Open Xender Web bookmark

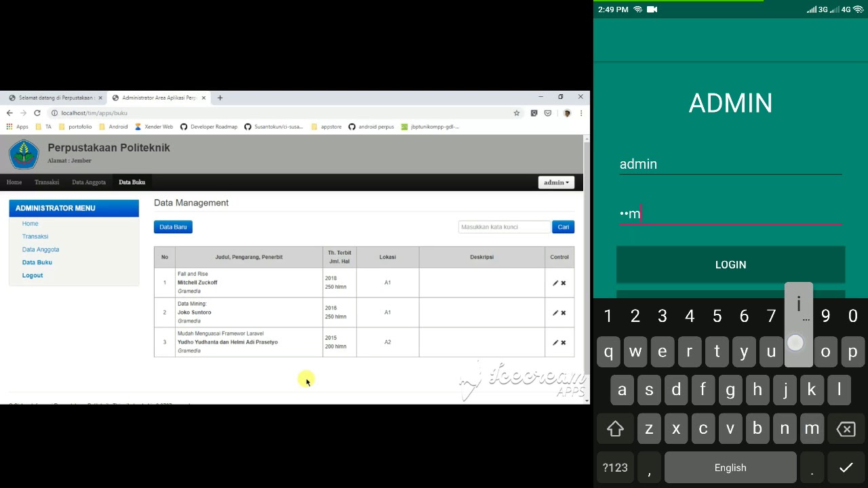pos(154,127)
